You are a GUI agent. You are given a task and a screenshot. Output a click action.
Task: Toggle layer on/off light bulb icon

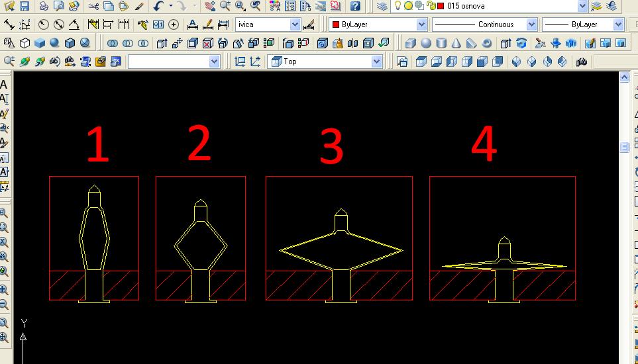tap(398, 6)
